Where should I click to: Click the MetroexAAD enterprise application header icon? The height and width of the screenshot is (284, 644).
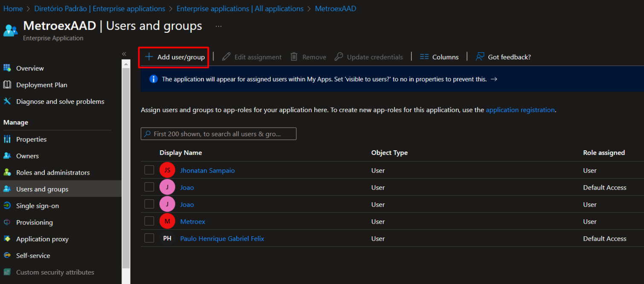(x=10, y=30)
